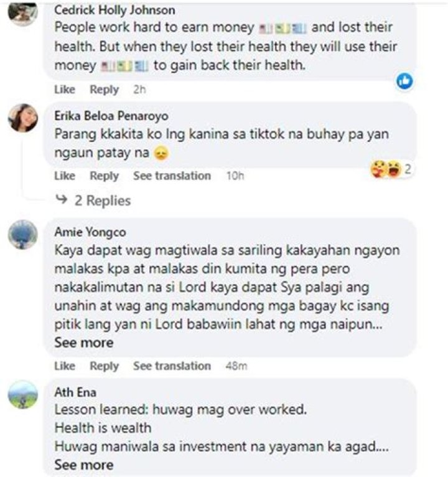See translation of Amie Yongco's comment
This screenshot has height=477, width=448.
pyautogui.click(x=172, y=366)
